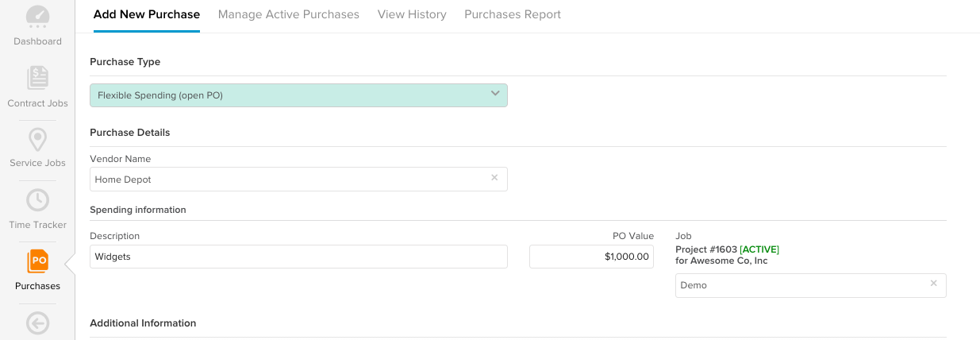Click the Widgets description field
980x340 pixels.
coord(298,257)
